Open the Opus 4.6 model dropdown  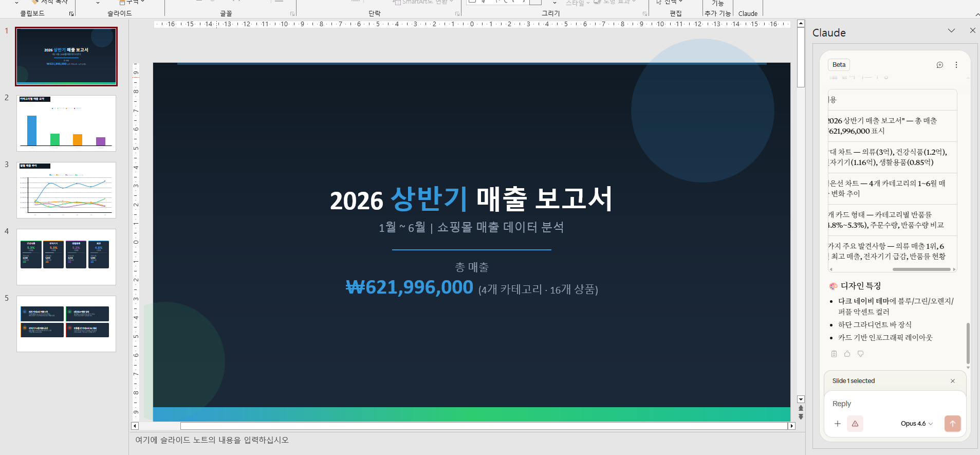tap(916, 424)
